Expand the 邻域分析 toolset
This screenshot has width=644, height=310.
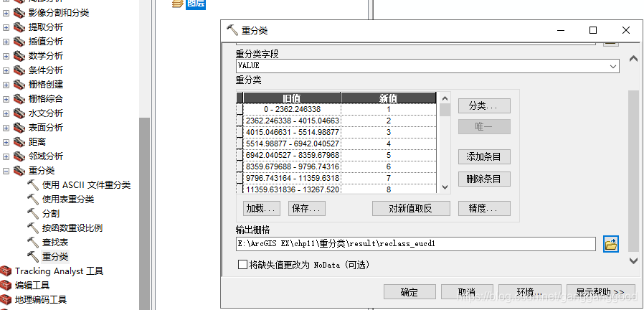(x=6, y=157)
